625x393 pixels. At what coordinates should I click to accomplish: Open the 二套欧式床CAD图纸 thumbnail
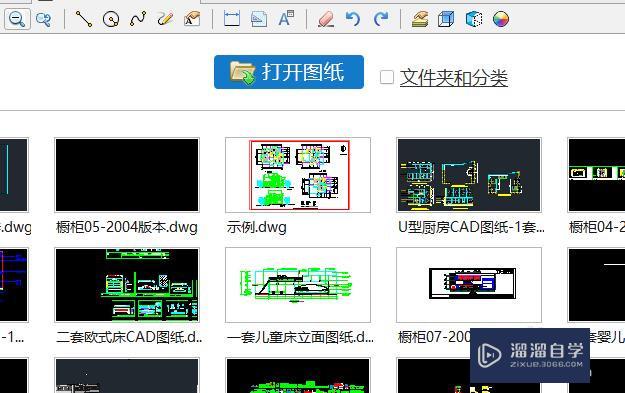click(x=127, y=285)
